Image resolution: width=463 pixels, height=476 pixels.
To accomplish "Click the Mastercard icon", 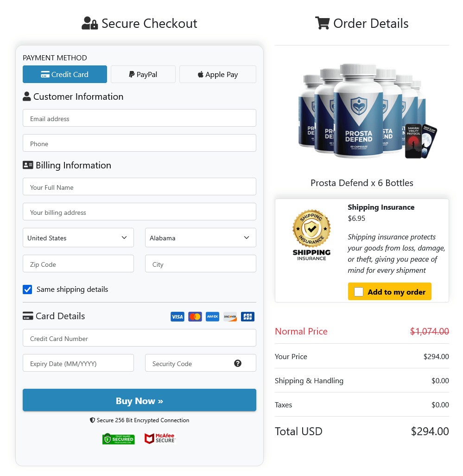I will [x=195, y=316].
